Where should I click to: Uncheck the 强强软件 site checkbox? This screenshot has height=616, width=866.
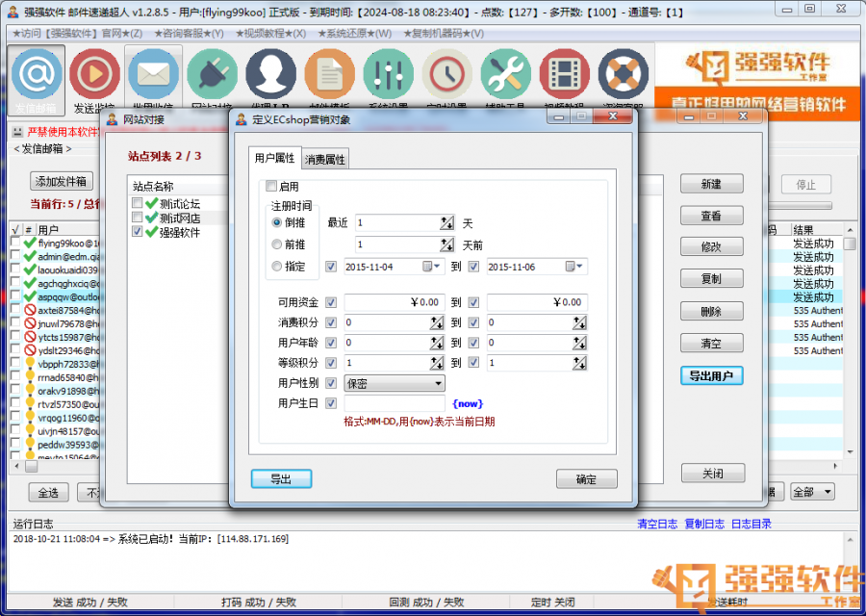[x=137, y=232]
